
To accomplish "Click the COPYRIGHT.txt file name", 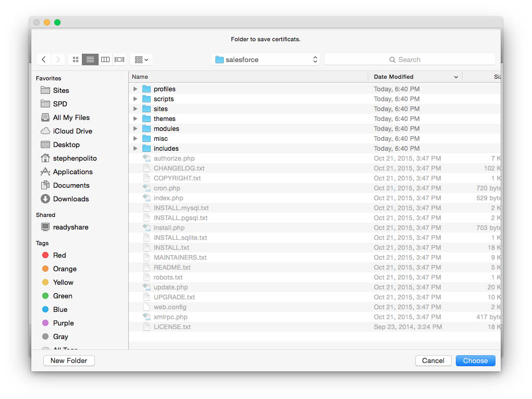I will click(177, 178).
